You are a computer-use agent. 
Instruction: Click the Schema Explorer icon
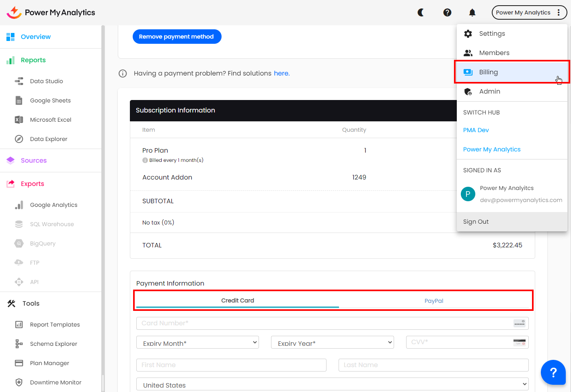(x=19, y=344)
